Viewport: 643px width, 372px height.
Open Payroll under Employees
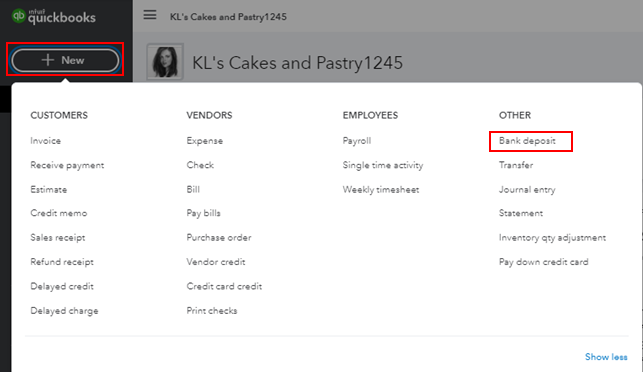coord(357,141)
